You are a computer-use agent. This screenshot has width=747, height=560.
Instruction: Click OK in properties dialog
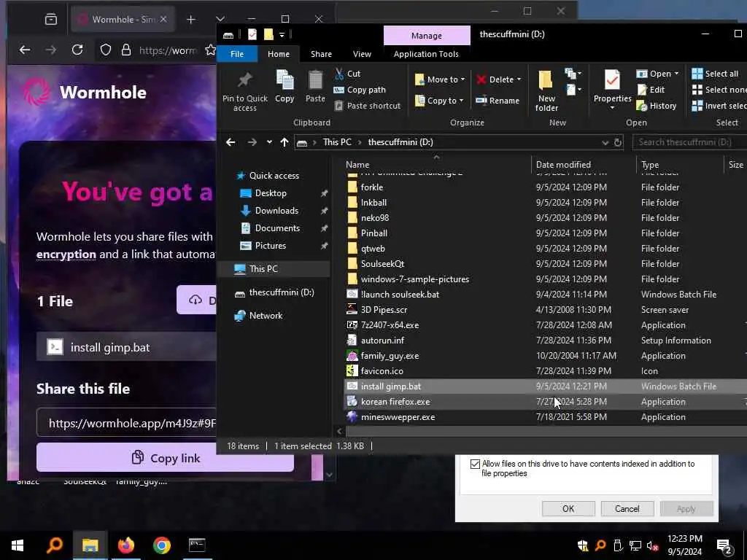point(568,508)
